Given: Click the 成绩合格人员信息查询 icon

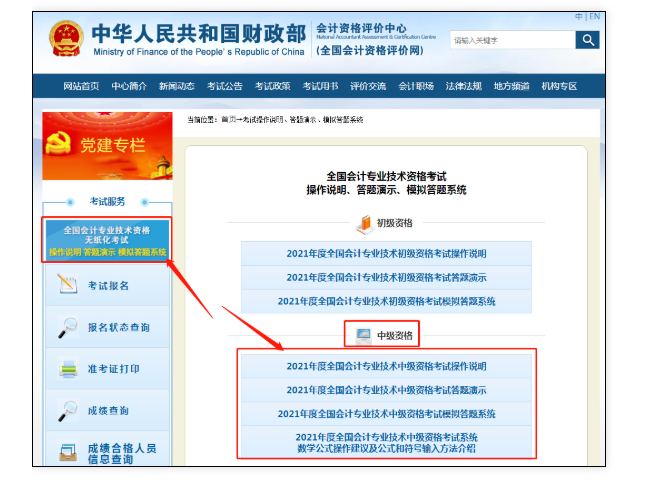Looking at the screenshot, I should click(68, 452).
